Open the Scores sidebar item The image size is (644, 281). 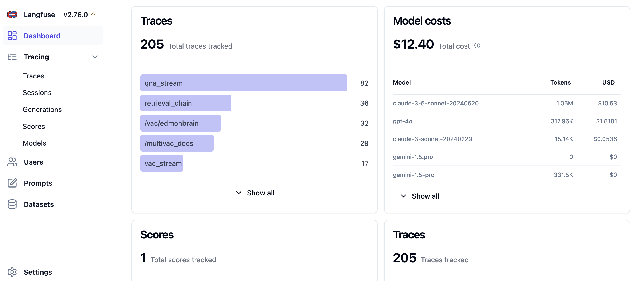pos(34,127)
